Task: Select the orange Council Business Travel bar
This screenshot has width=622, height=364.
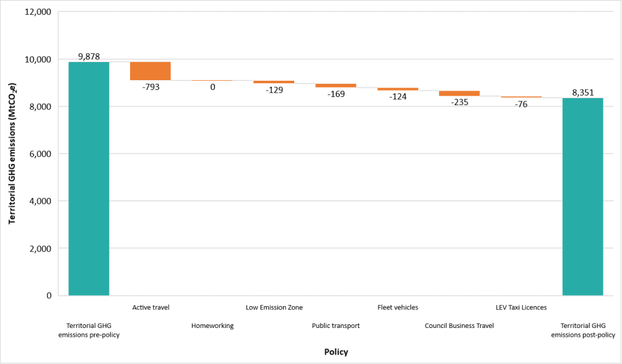Action: (x=459, y=93)
